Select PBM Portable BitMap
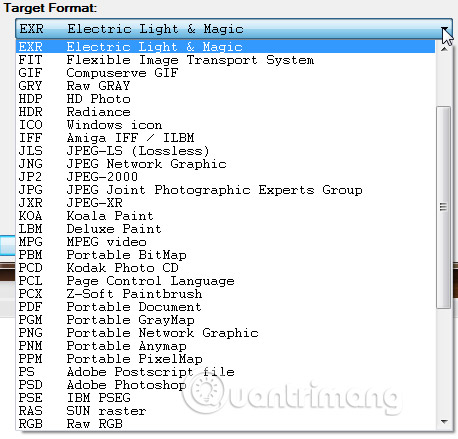The width and height of the screenshot is (458, 439). [x=226, y=255]
